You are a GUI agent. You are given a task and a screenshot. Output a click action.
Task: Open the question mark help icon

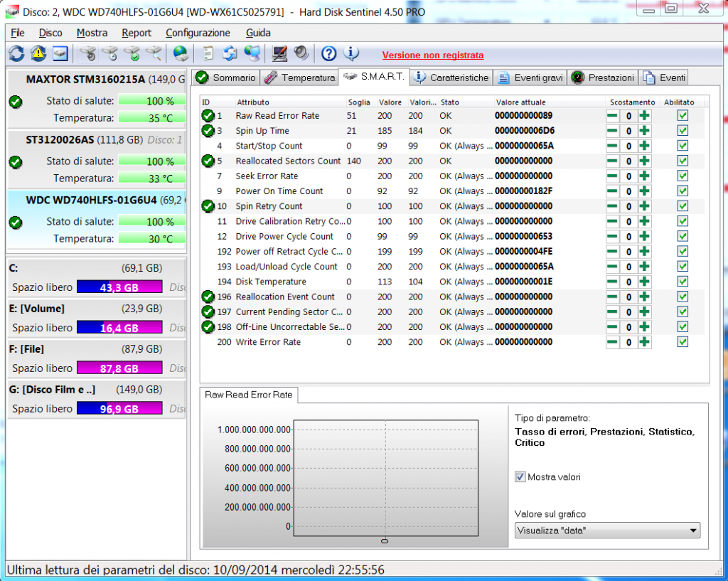[x=328, y=53]
